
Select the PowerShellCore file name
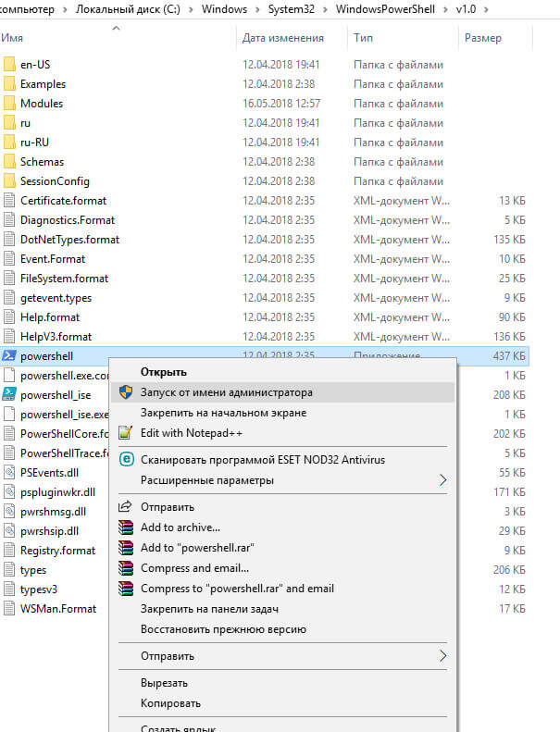pos(65,434)
